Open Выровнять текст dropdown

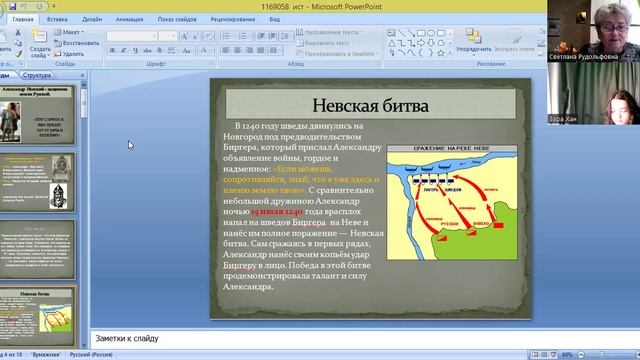click(x=324, y=43)
